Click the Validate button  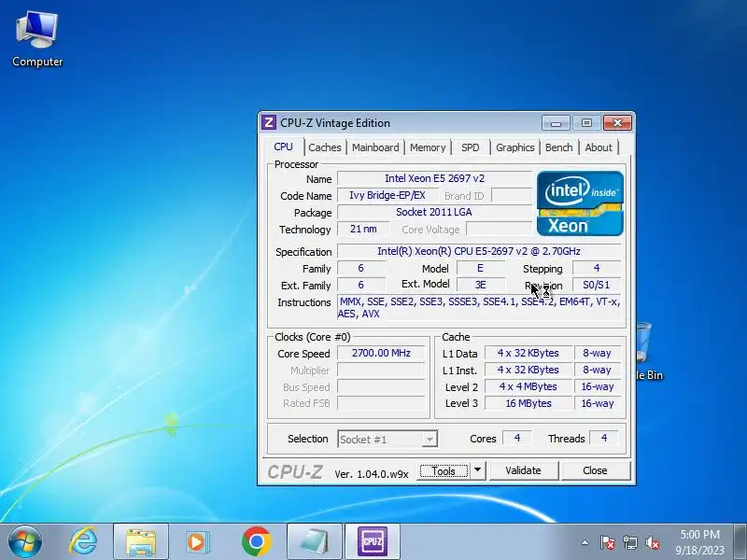(523, 470)
